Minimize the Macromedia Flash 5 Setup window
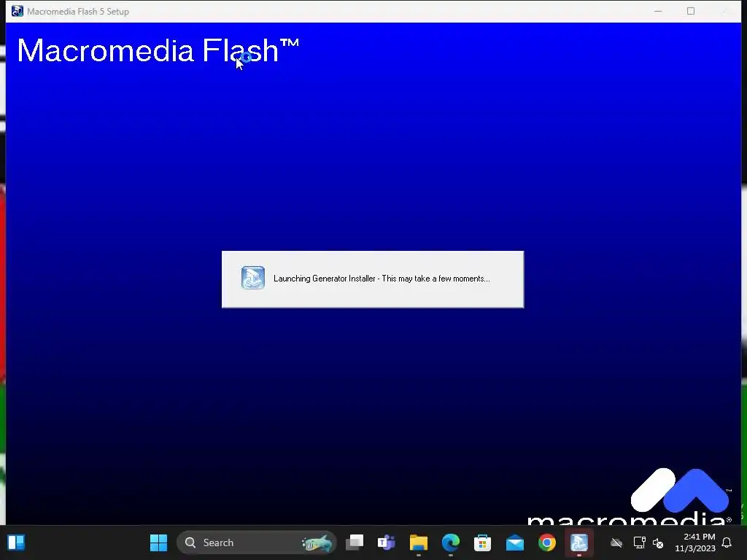This screenshot has width=747, height=560. (658, 11)
